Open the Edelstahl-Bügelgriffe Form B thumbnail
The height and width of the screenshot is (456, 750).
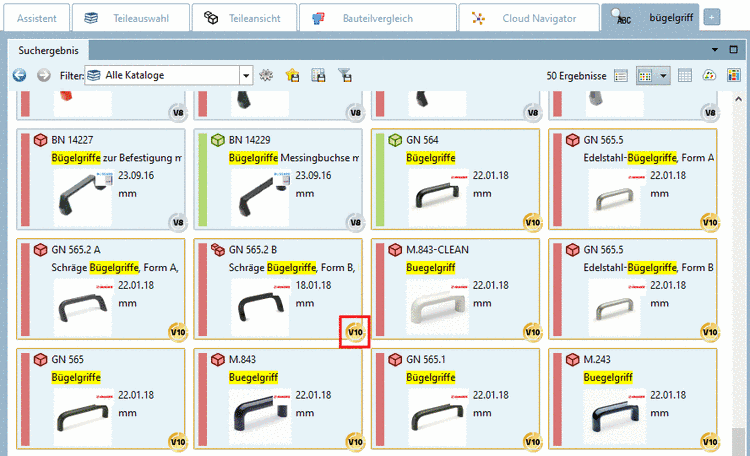click(615, 307)
